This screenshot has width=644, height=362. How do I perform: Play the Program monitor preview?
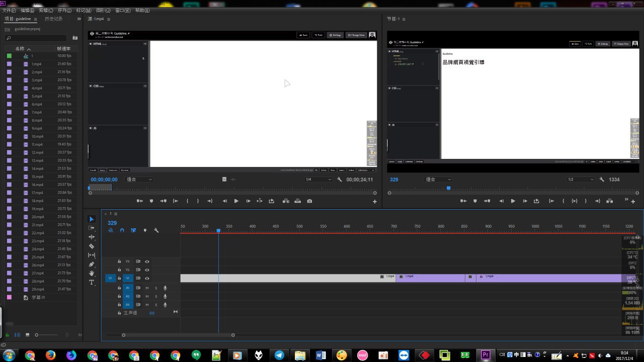point(513,201)
